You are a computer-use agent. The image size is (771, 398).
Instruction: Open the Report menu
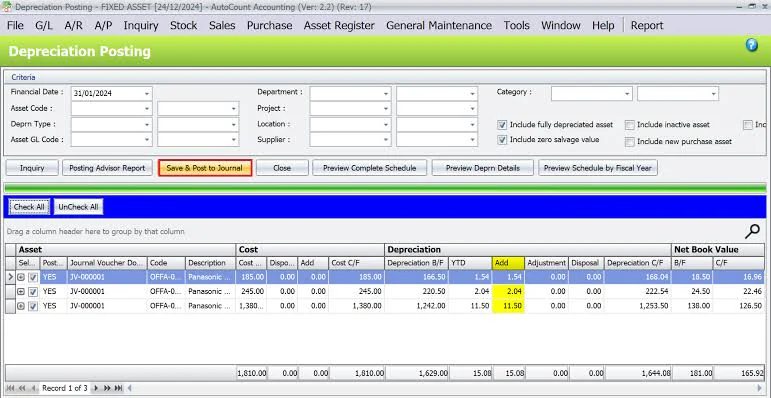coord(647,26)
